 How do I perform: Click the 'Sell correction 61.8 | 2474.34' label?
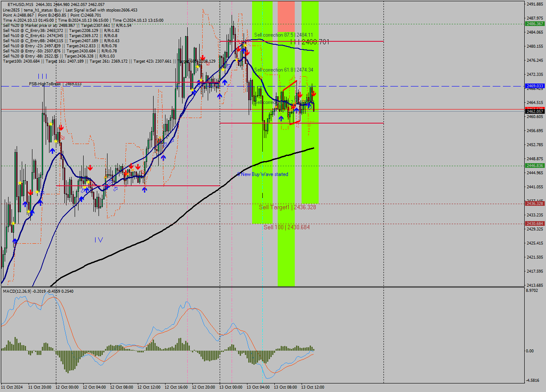click(x=284, y=70)
